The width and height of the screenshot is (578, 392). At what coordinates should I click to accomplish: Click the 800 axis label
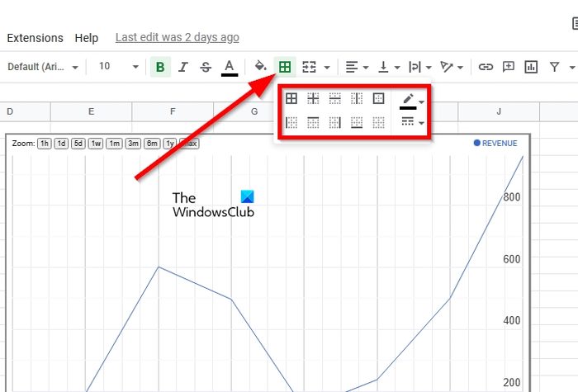pyautogui.click(x=512, y=197)
